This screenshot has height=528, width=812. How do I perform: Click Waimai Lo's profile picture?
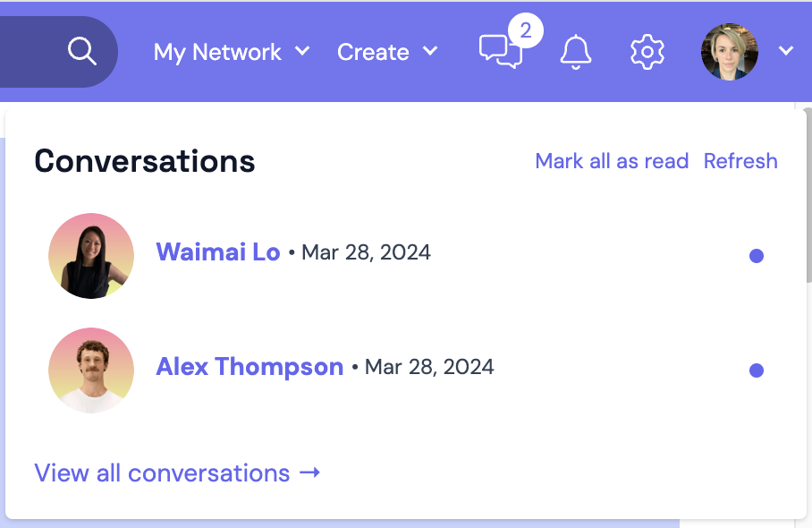click(x=91, y=256)
